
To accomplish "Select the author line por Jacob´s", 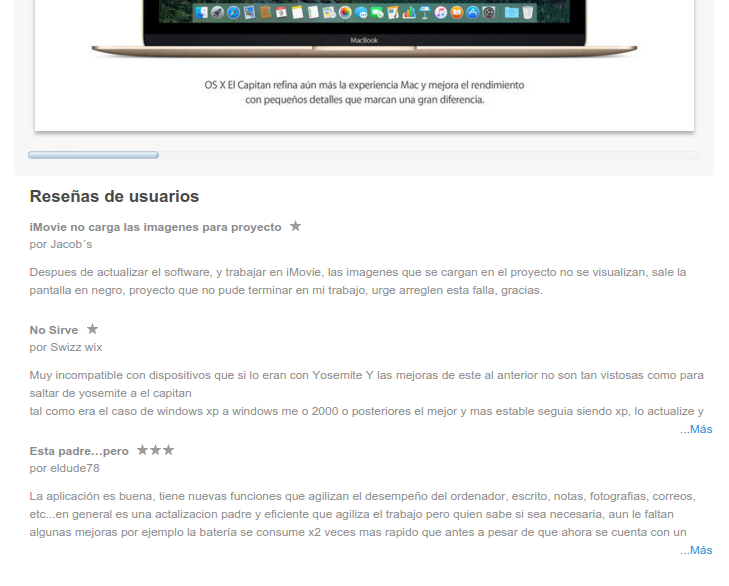I will tap(61, 244).
